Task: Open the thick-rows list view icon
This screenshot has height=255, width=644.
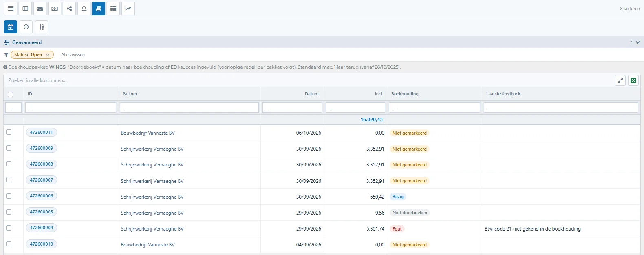Action: pyautogui.click(x=113, y=9)
